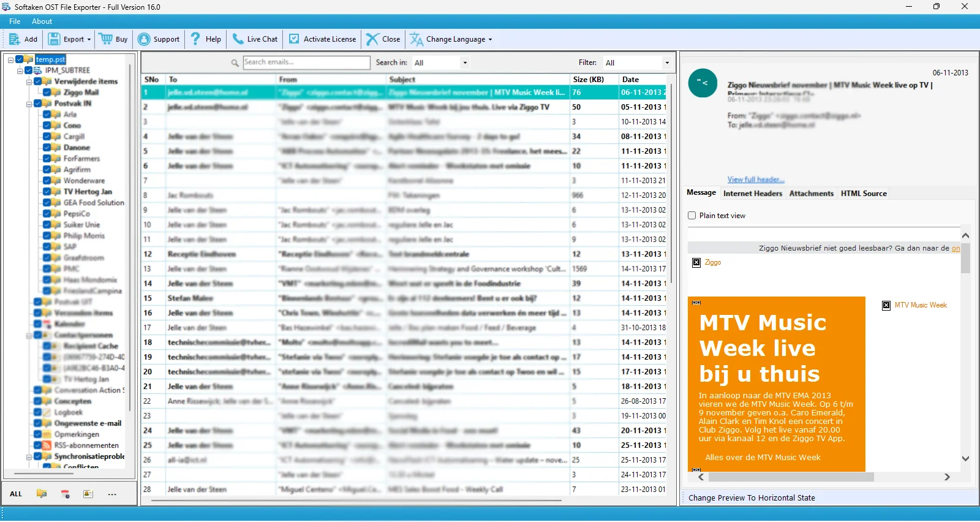Toggle the temp.pst root checkbox

[20, 59]
